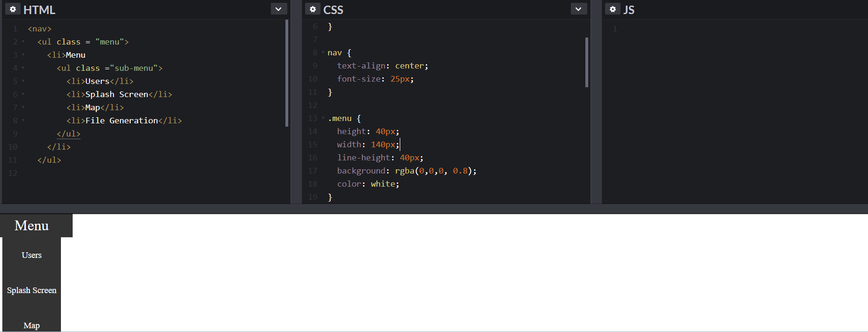868x332 pixels.
Task: Collapse fold arrow on HTML line 7
Action: [23, 107]
